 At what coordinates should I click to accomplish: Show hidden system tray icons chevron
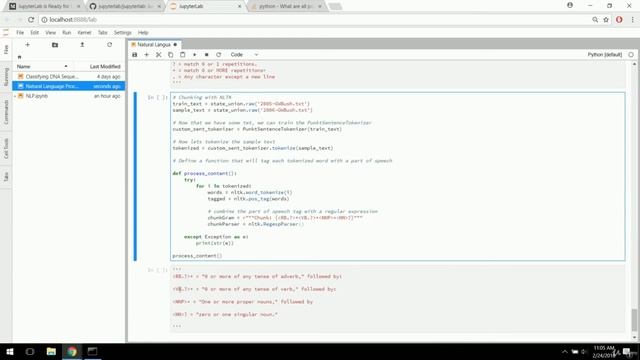pyautogui.click(x=564, y=351)
